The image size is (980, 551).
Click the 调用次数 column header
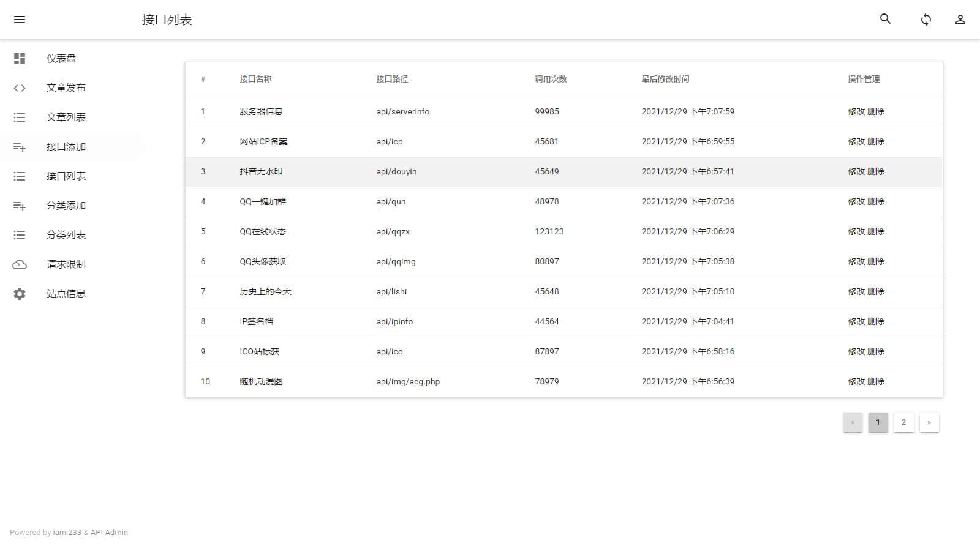[551, 79]
